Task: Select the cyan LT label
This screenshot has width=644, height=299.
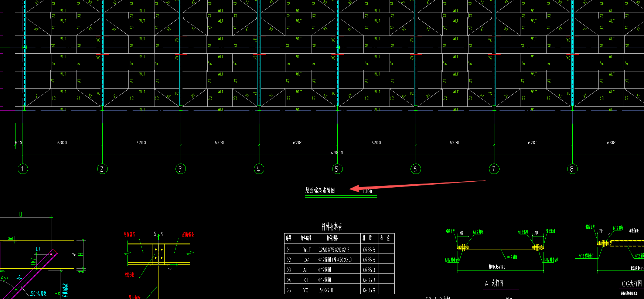Action: [x=38, y=249]
